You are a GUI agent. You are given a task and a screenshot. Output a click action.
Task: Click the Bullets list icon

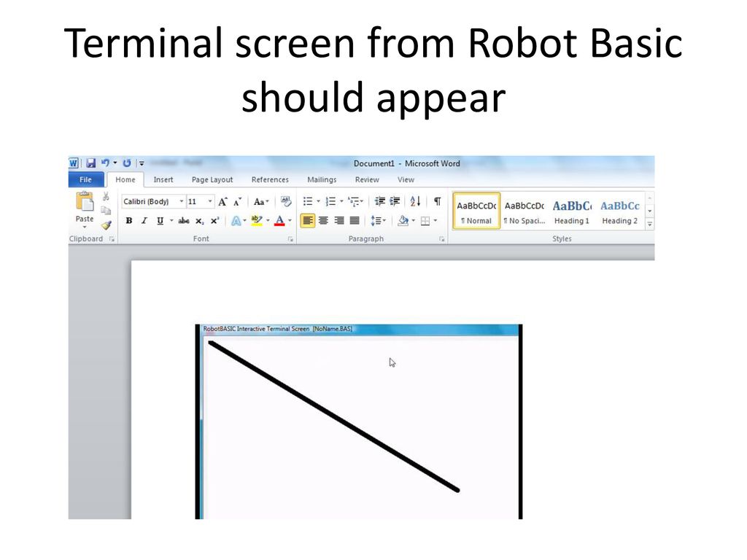pos(308,201)
